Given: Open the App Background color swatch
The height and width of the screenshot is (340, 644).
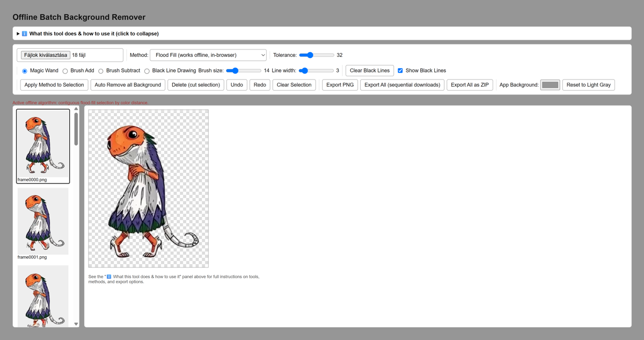Looking at the screenshot, I should pyautogui.click(x=550, y=85).
